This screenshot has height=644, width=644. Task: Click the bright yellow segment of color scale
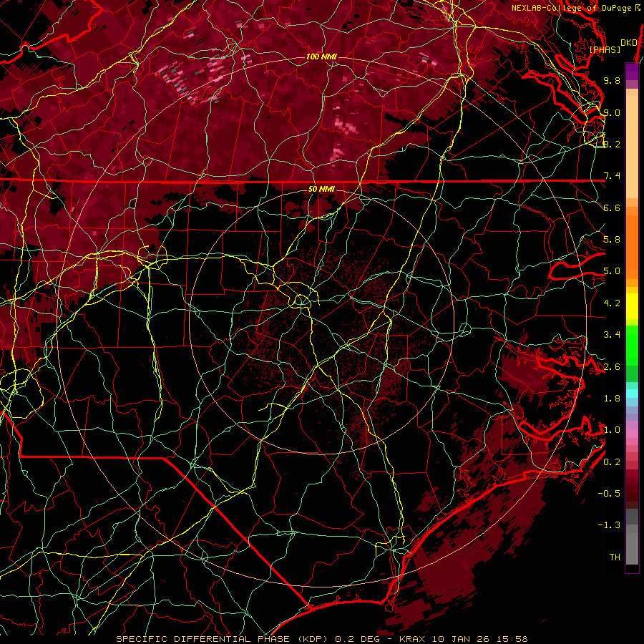pyautogui.click(x=632, y=306)
